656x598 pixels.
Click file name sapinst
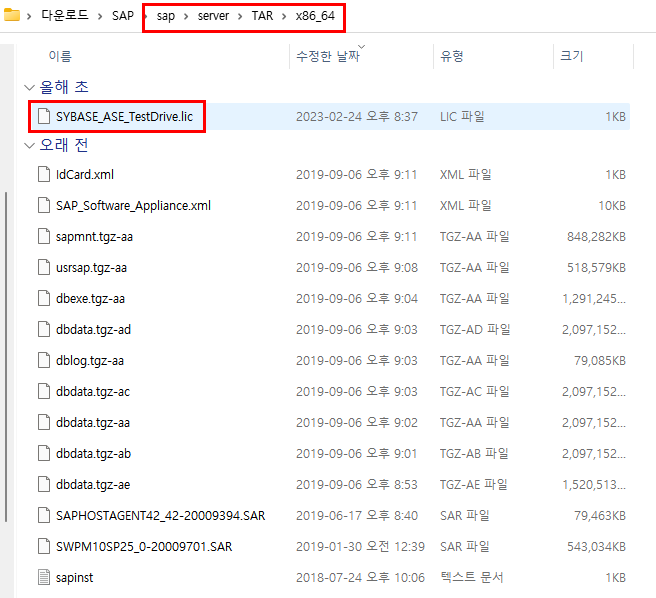(x=74, y=577)
